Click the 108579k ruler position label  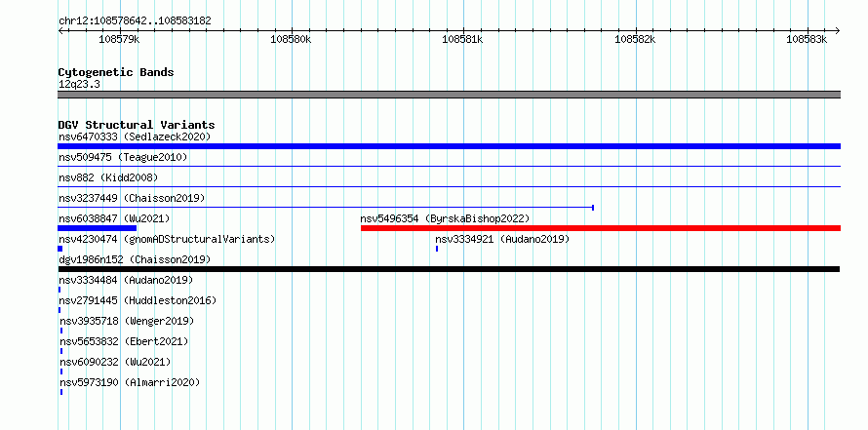point(119,39)
